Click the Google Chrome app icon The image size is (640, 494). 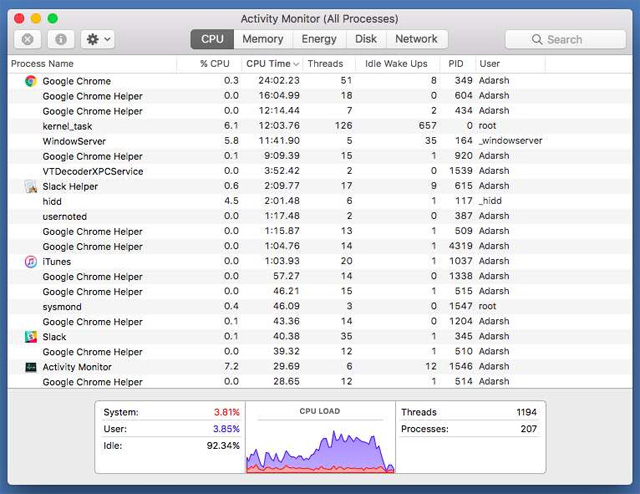tap(31, 81)
